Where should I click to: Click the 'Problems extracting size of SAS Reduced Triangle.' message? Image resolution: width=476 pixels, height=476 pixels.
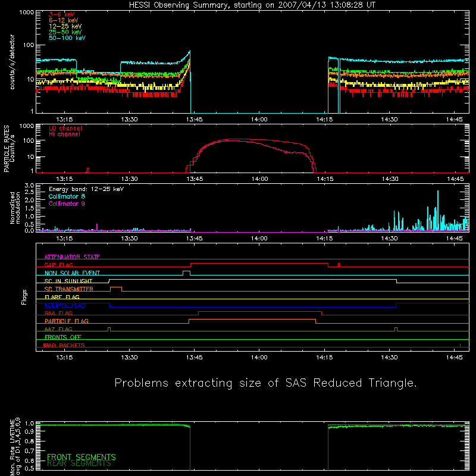(266, 383)
